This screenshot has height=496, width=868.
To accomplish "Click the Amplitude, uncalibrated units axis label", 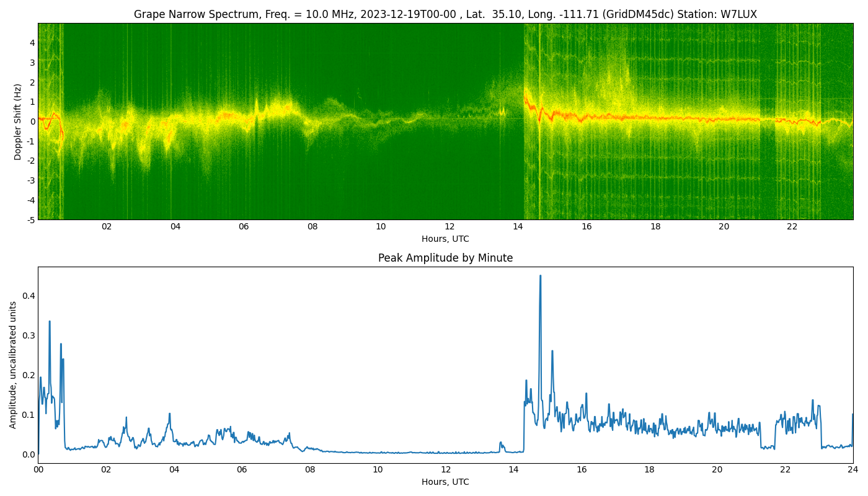I will [13, 365].
